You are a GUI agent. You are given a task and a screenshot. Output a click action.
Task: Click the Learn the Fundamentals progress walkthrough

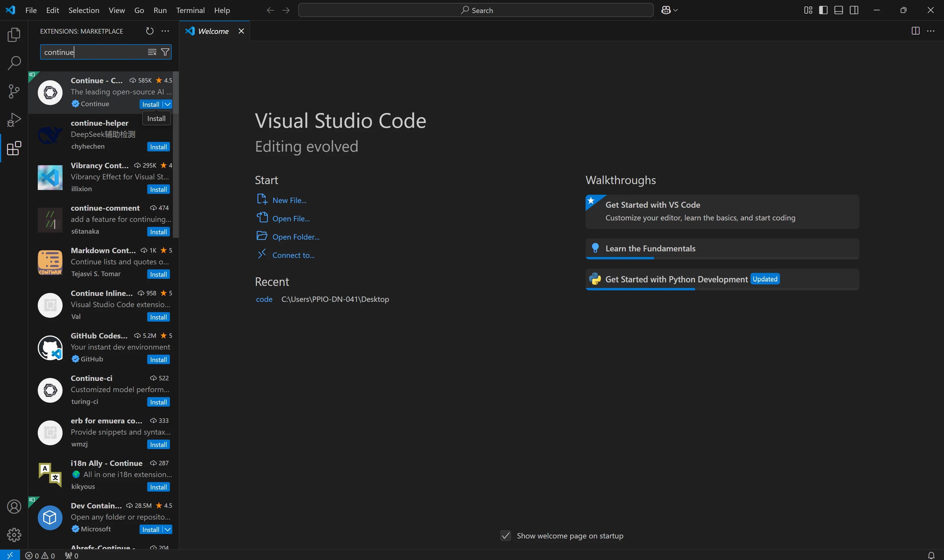(722, 249)
